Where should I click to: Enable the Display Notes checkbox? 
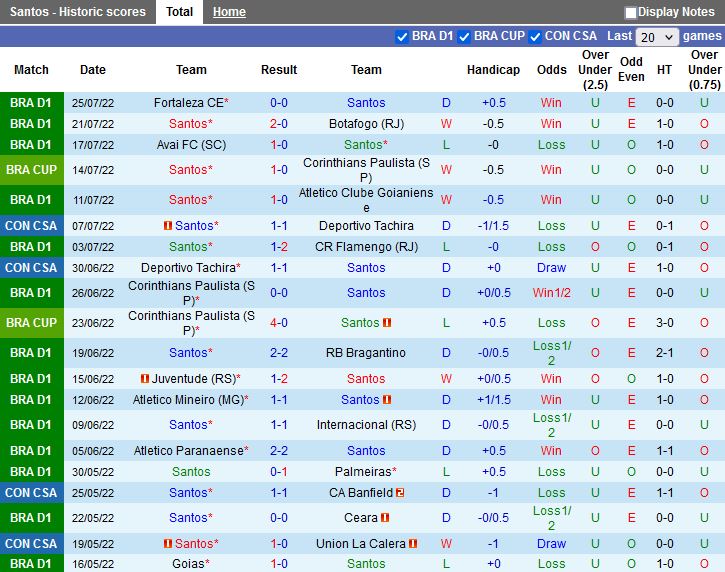point(630,12)
